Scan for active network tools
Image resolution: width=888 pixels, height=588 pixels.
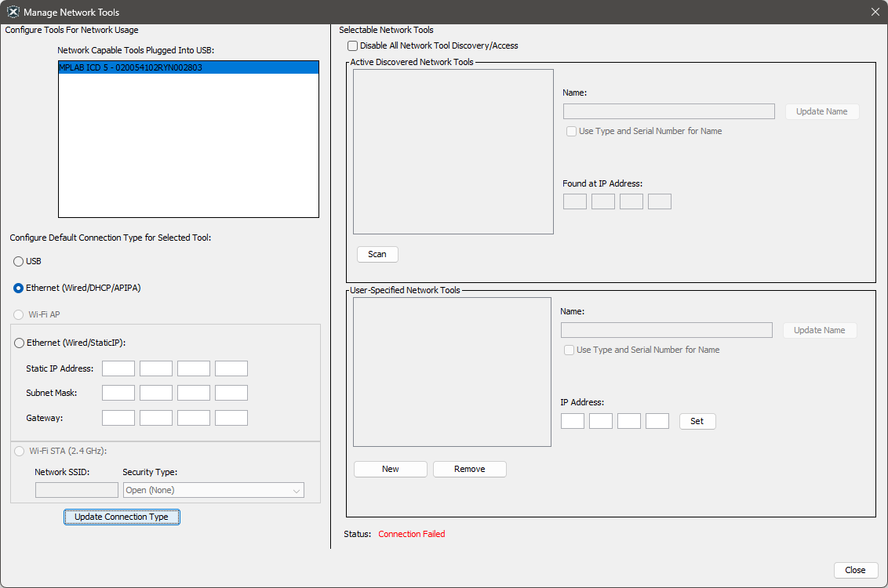coord(377,254)
